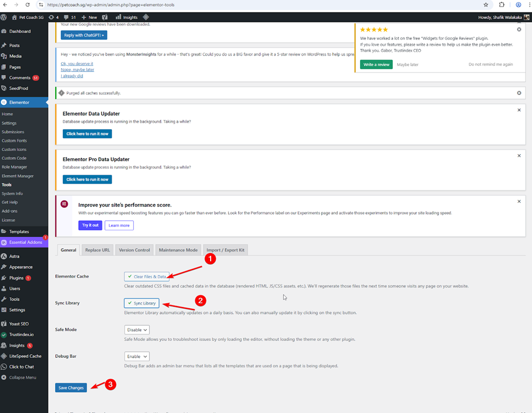Open System Info submenu
Screen dimensions: 532x413
(x=12, y=194)
